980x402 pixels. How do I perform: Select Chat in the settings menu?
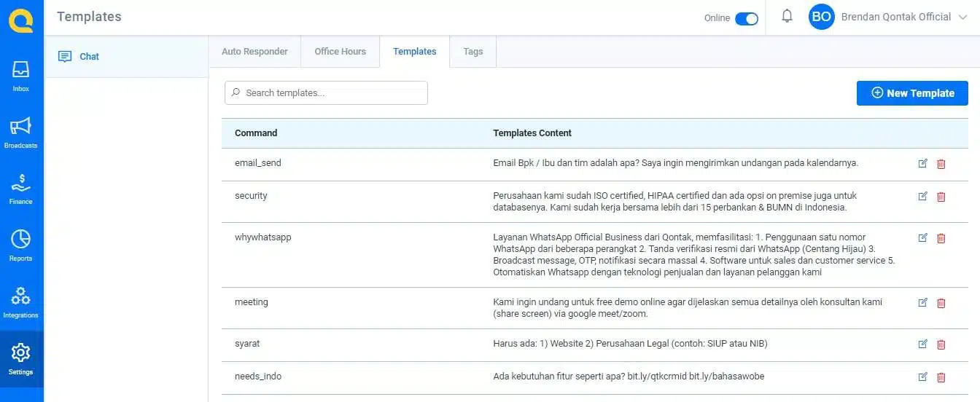(126, 57)
